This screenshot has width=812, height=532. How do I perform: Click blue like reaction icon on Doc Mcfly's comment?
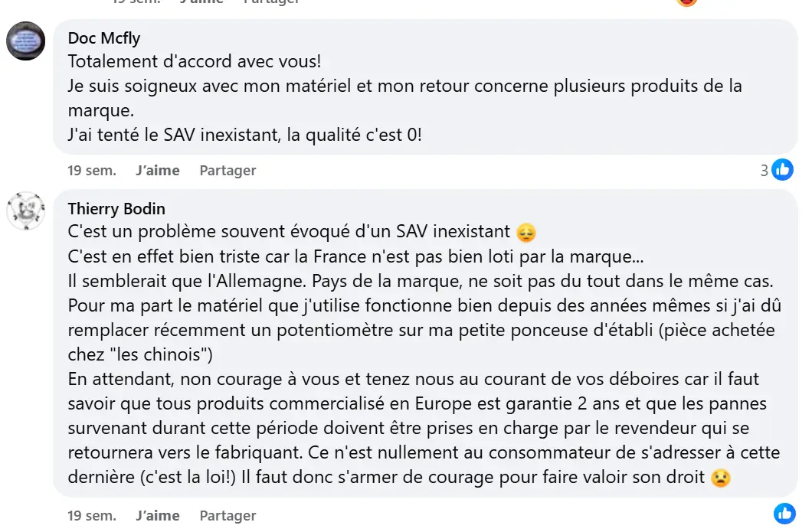click(x=782, y=170)
